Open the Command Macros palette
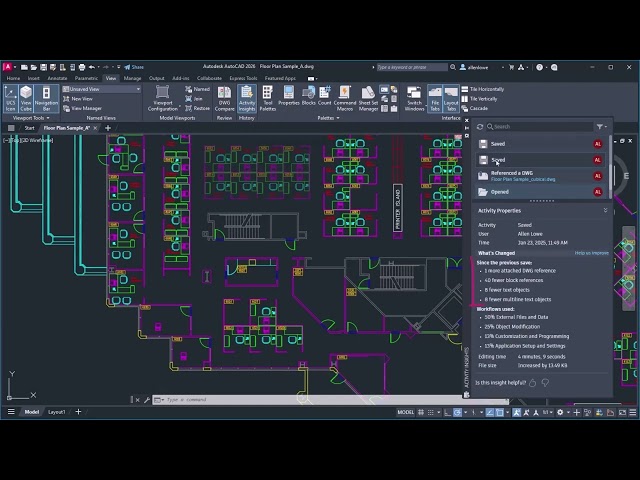This screenshot has width=640, height=480. 345,98
